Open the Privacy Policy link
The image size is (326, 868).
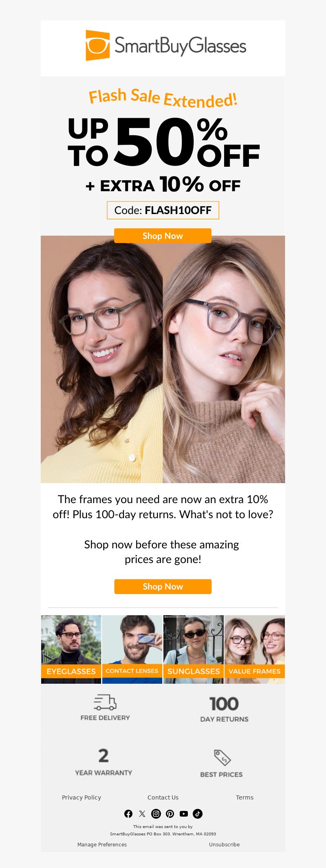tap(81, 797)
